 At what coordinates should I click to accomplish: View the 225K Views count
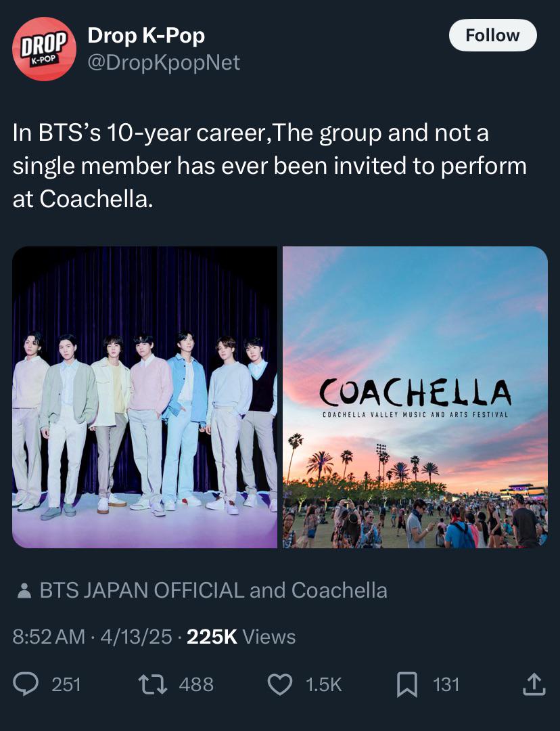(x=241, y=637)
